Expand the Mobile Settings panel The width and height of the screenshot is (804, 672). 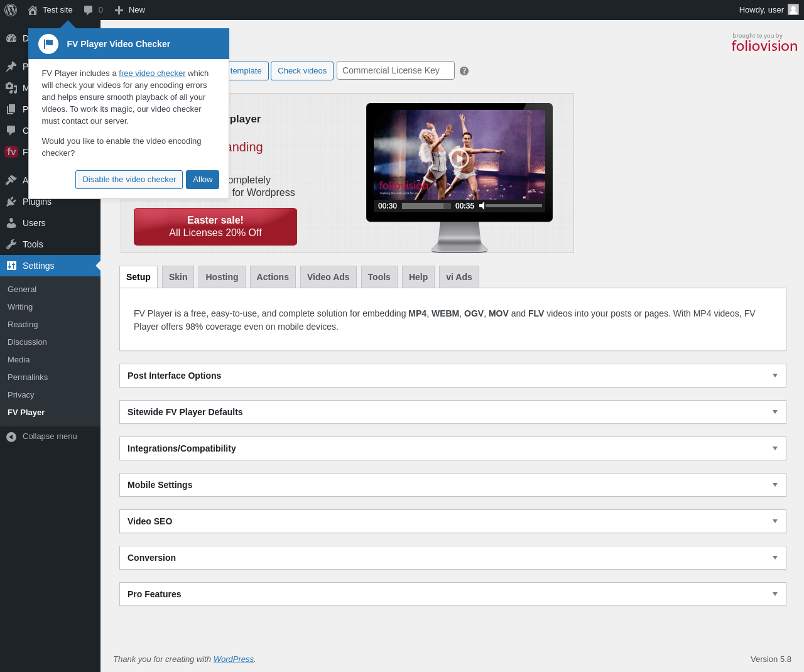point(453,485)
